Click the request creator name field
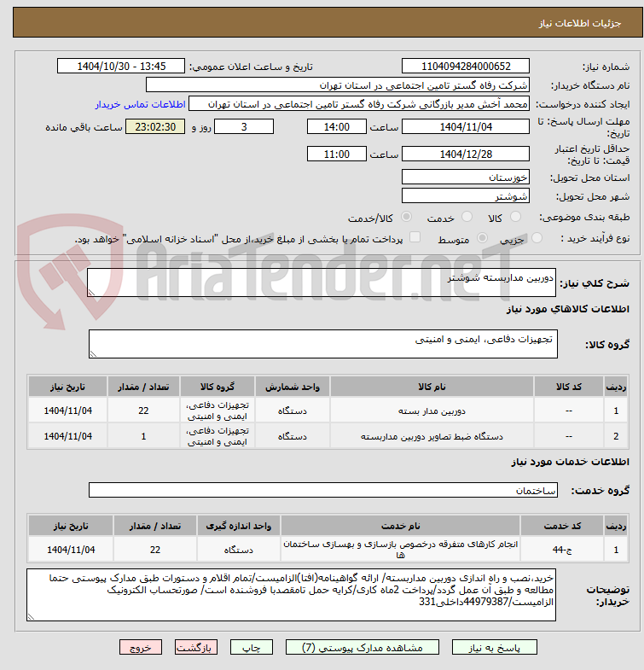644x670 pixels. (x=359, y=104)
